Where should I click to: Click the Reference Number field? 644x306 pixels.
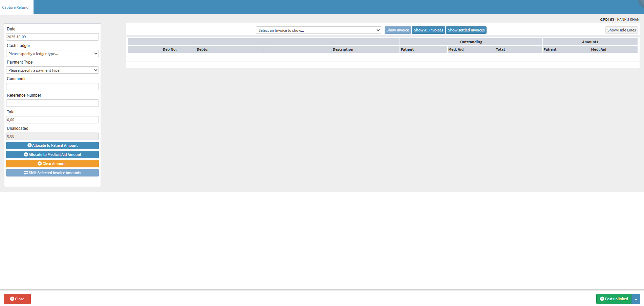coord(52,103)
